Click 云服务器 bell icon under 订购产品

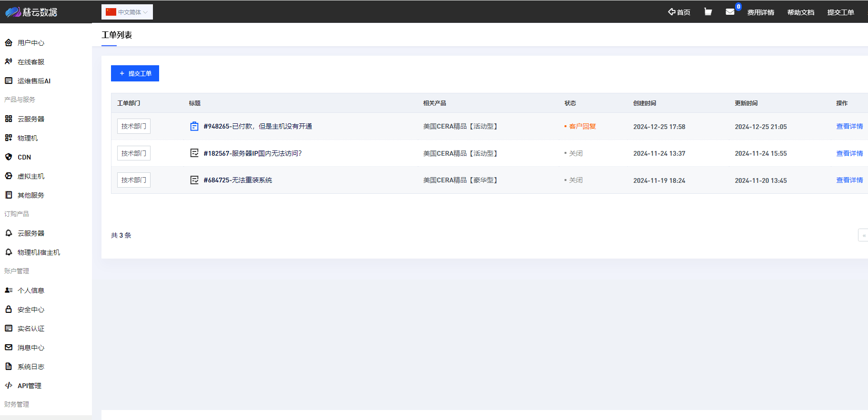point(9,233)
